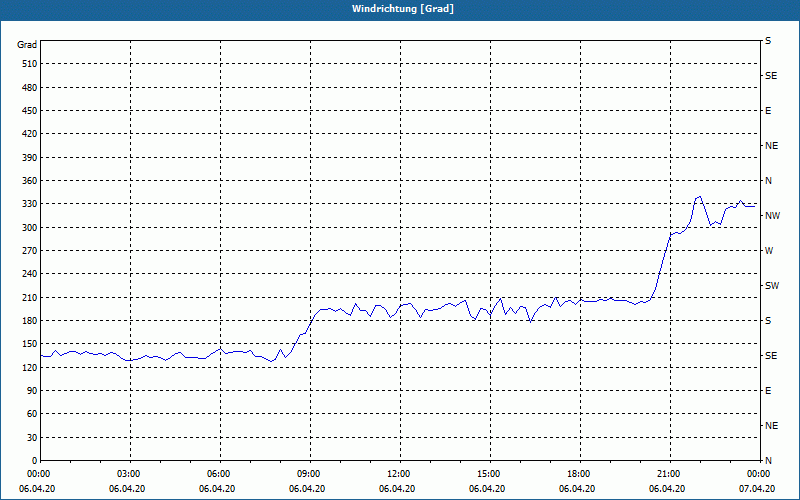This screenshot has width=800, height=500.
Task: Pick the 60 y-axis value
Action: [32, 414]
